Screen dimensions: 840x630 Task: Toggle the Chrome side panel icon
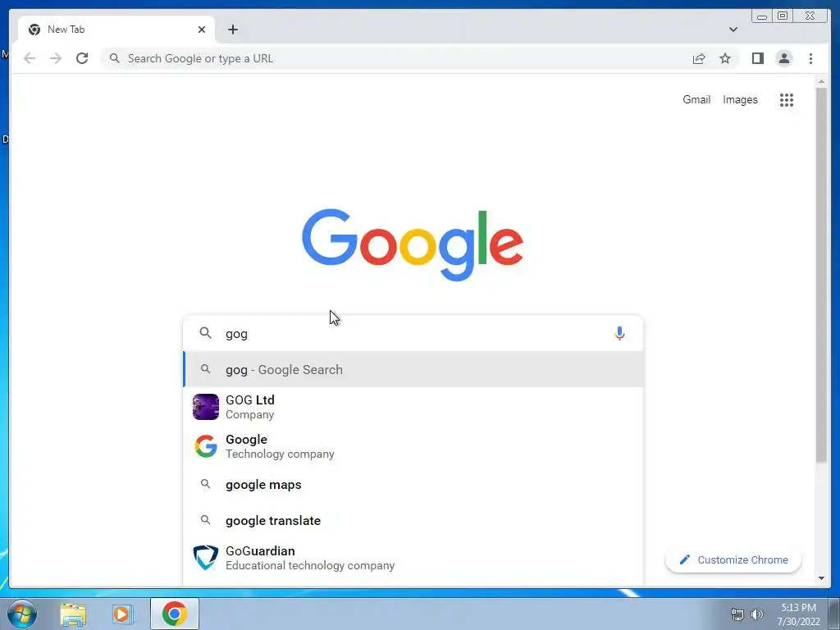click(x=757, y=58)
